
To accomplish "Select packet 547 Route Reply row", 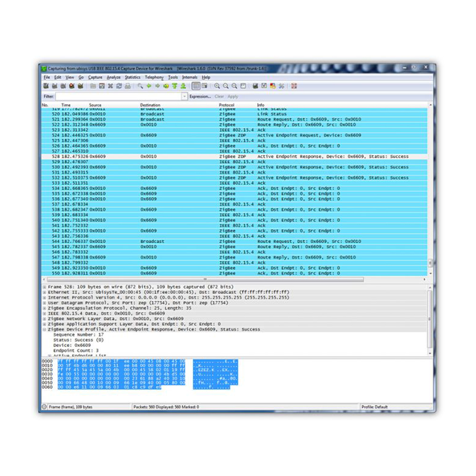I will coord(234,258).
